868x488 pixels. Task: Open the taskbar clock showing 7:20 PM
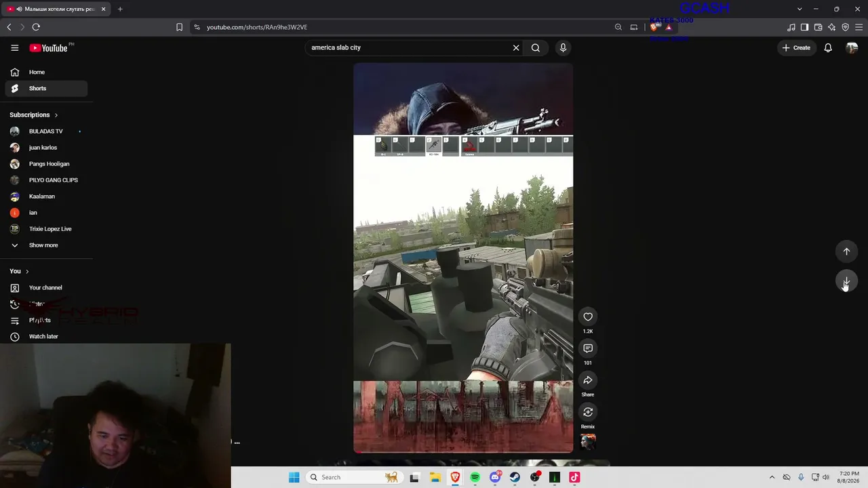coord(849,477)
